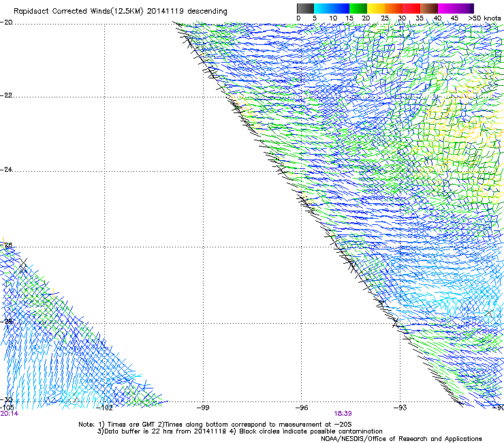Click the note '1) Times are GMT'
Viewport: 504px width, 443px height.
click(127, 425)
